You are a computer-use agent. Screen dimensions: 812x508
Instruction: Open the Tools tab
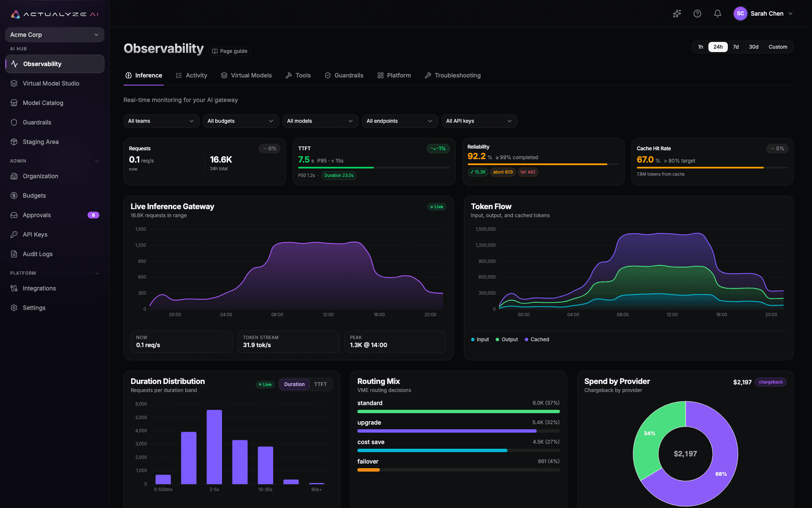pos(298,75)
